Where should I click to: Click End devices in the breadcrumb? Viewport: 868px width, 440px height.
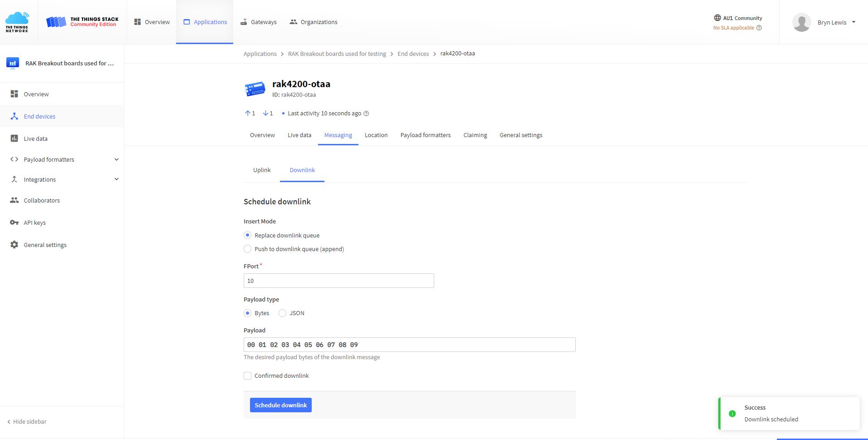click(x=413, y=54)
